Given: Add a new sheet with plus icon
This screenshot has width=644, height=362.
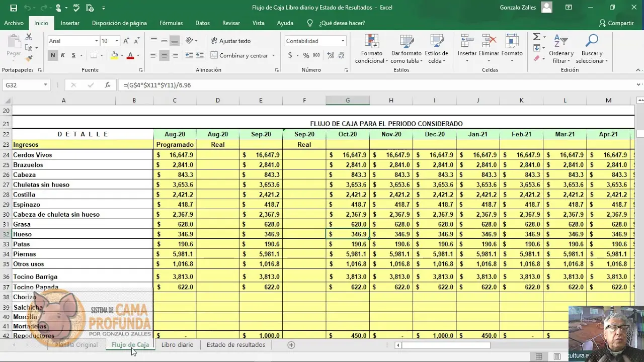Looking at the screenshot, I should pyautogui.click(x=291, y=345).
